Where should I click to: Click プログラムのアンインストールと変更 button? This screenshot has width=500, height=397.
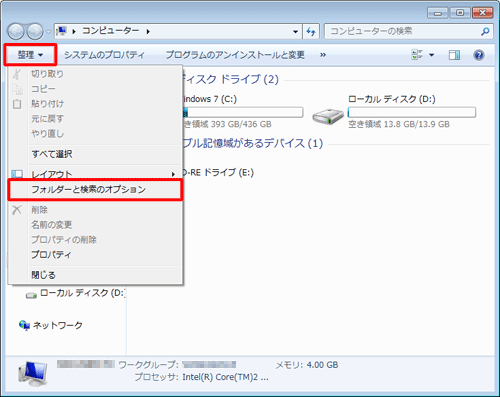pyautogui.click(x=235, y=55)
